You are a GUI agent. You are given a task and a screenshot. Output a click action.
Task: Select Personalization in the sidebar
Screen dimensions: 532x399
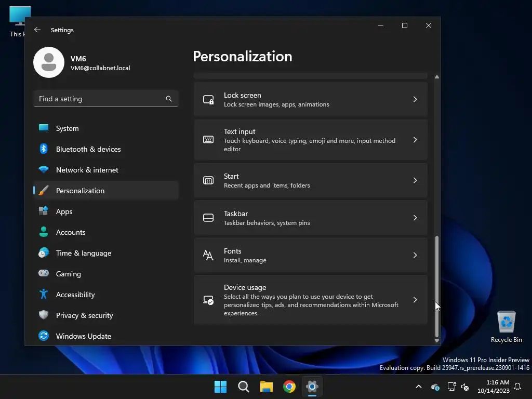[106, 191]
